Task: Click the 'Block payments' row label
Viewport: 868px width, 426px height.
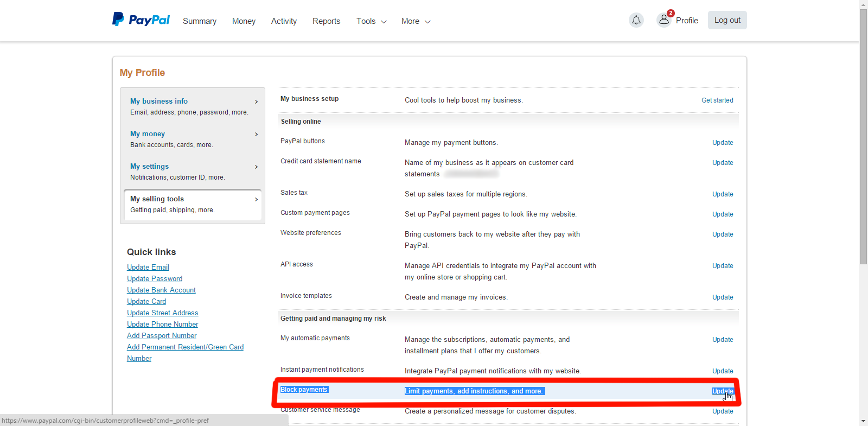Action: pyautogui.click(x=304, y=390)
